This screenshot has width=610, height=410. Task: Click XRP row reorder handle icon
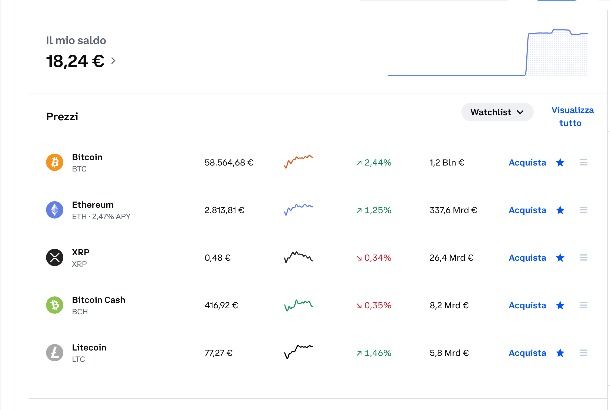point(584,258)
